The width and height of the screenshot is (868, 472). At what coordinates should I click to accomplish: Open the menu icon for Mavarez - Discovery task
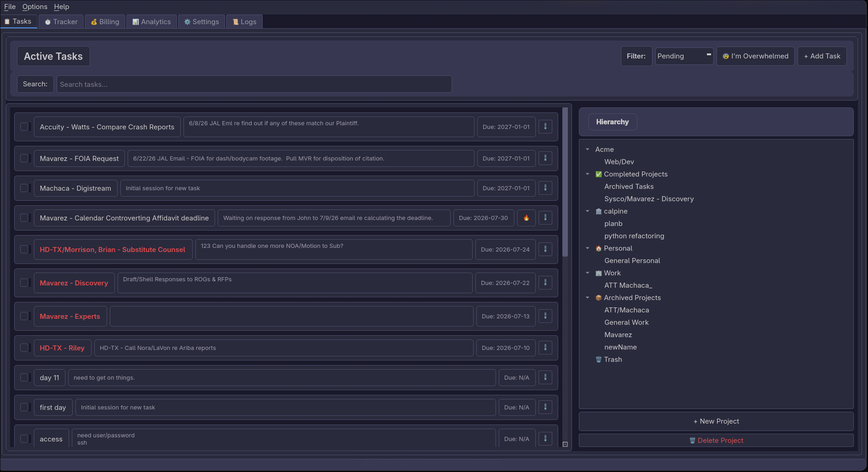(x=545, y=283)
